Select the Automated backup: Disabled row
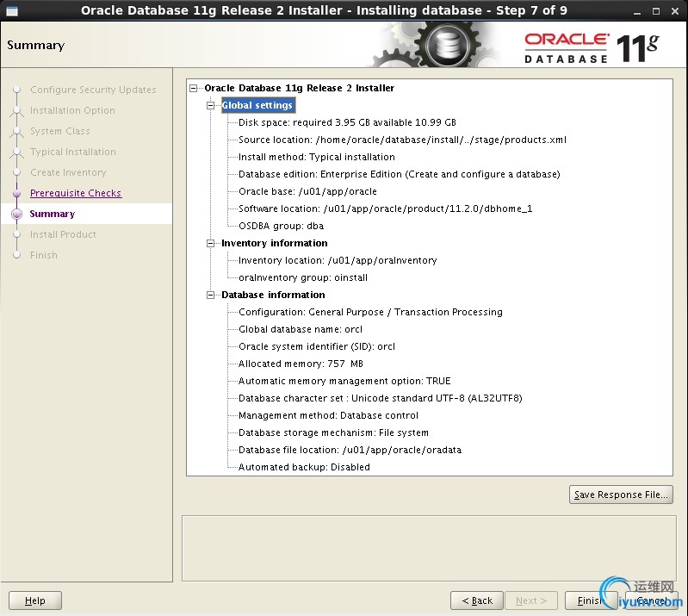 pos(304,467)
